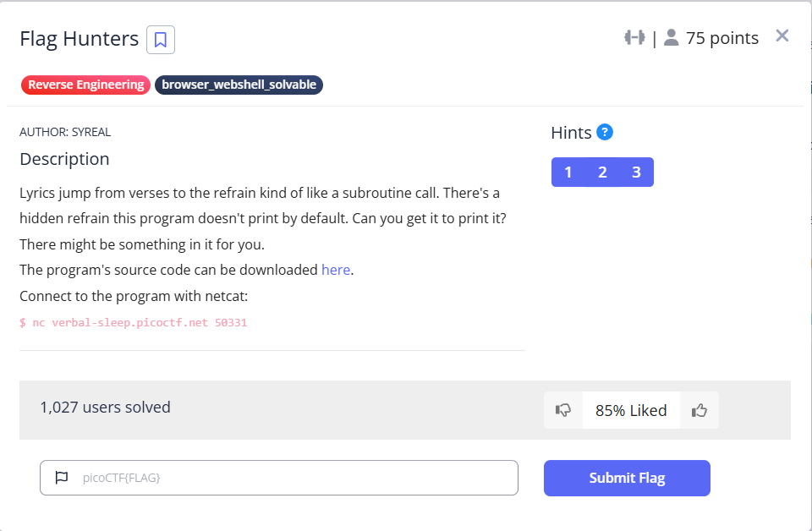Viewport: 812px width, 531px height.
Task: Click the thumbs up like icon
Action: point(699,410)
